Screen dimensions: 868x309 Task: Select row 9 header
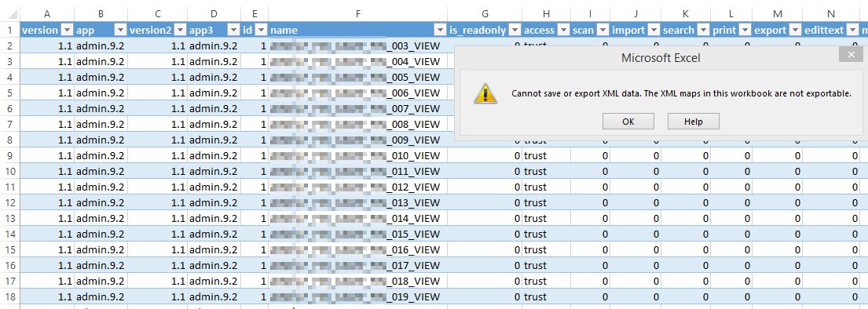pyautogui.click(x=10, y=155)
